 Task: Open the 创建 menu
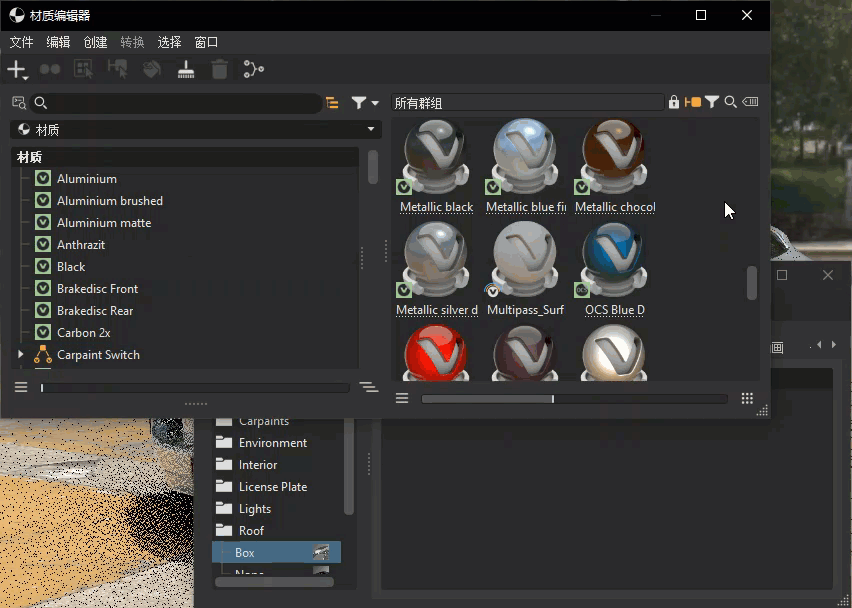[95, 42]
